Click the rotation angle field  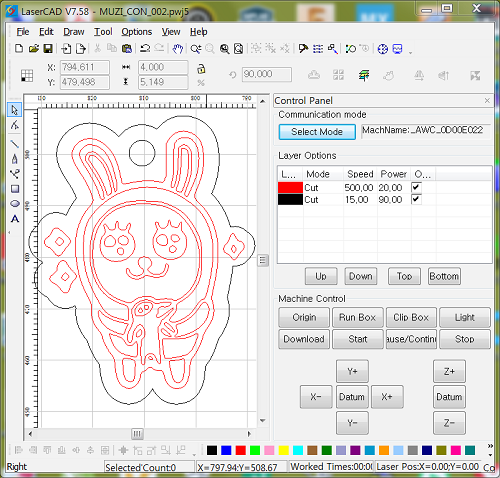[x=267, y=74]
